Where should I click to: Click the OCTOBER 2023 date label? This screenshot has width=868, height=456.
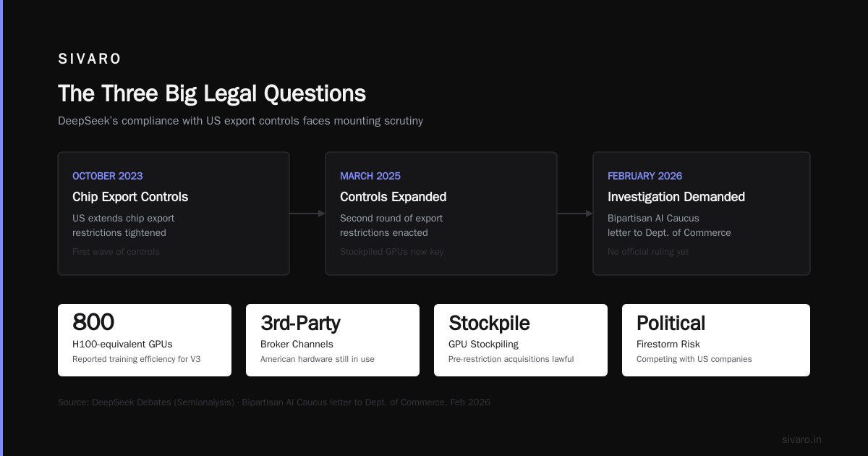click(x=107, y=176)
